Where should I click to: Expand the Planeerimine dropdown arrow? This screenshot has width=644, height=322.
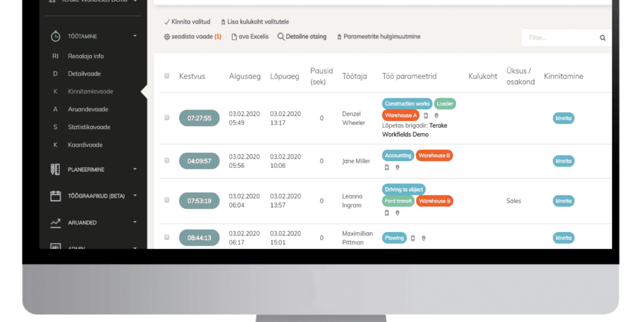click(135, 169)
